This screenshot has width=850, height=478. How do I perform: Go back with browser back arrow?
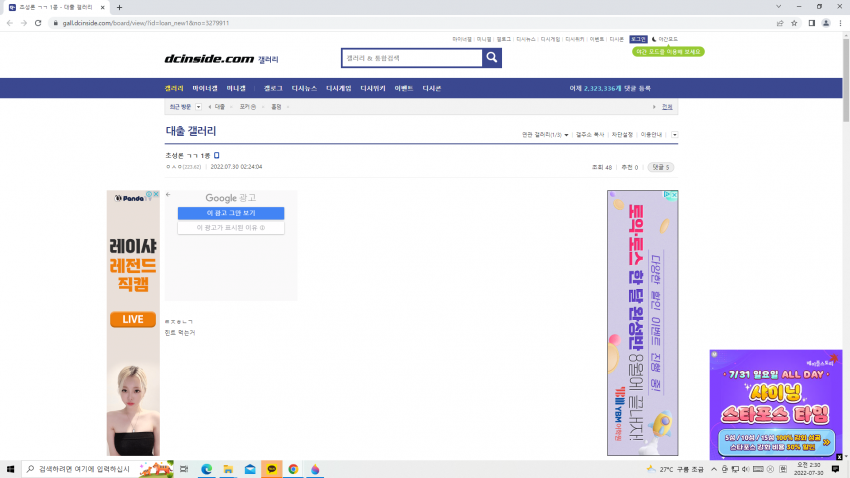click(10, 23)
